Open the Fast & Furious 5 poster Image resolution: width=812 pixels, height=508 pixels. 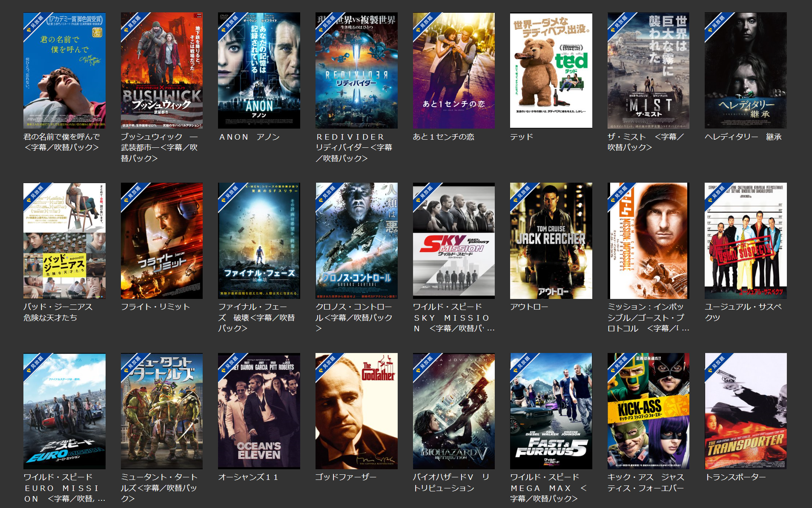(551, 411)
